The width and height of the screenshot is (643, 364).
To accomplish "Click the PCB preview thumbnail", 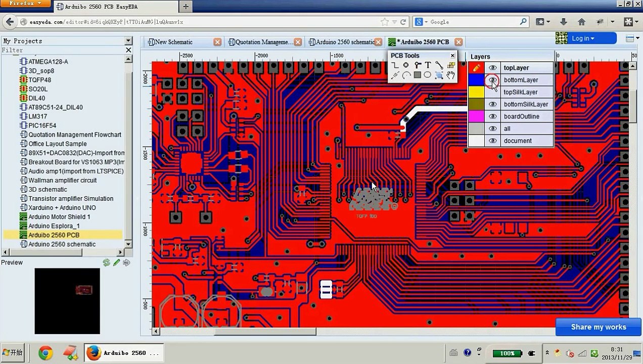I will point(67,301).
